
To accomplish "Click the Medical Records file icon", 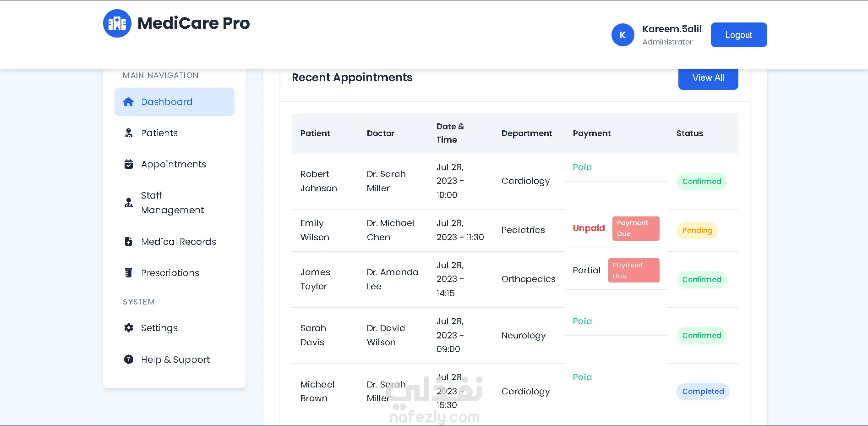I will pos(129,242).
